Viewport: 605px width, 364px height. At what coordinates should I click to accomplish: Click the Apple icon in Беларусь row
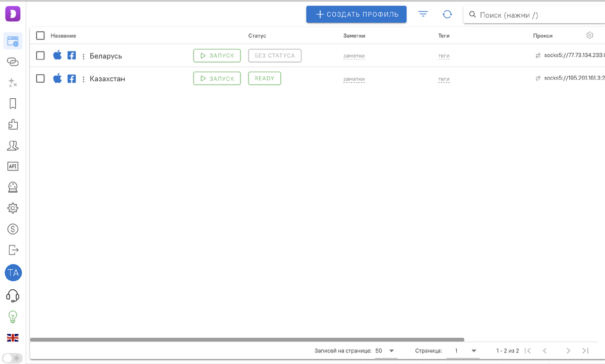click(57, 55)
